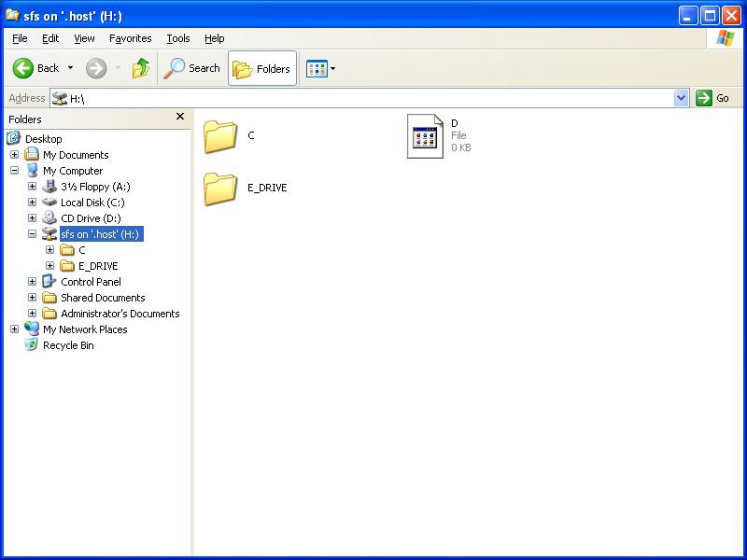Expand the CD Drive (D:) node

point(32,218)
